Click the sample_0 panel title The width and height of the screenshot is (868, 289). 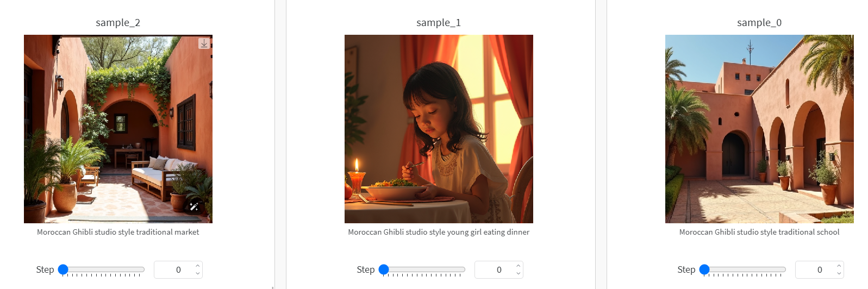[759, 23]
